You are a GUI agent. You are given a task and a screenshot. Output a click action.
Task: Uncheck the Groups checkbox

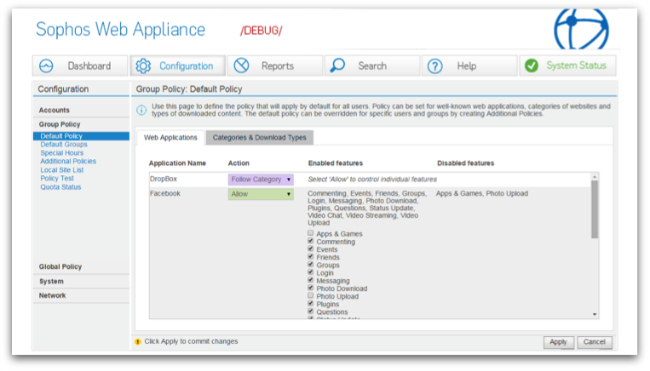pyautogui.click(x=310, y=264)
